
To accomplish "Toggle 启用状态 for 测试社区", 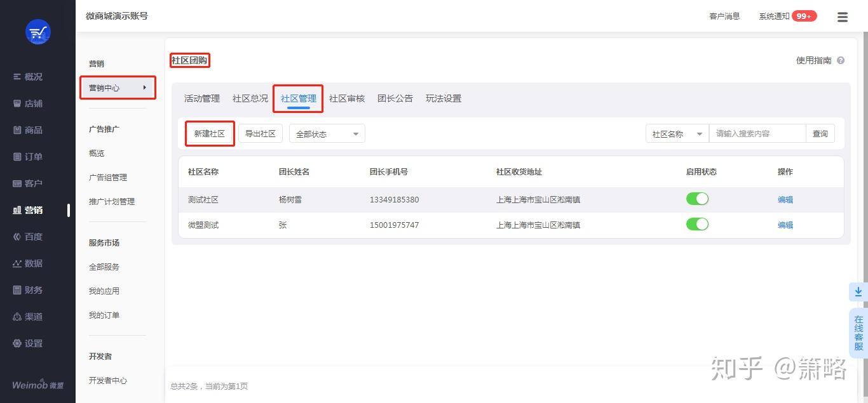I will click(x=697, y=199).
